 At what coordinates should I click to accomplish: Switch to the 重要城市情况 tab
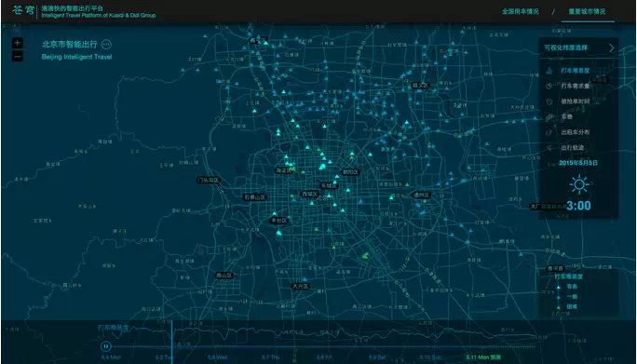tap(587, 11)
